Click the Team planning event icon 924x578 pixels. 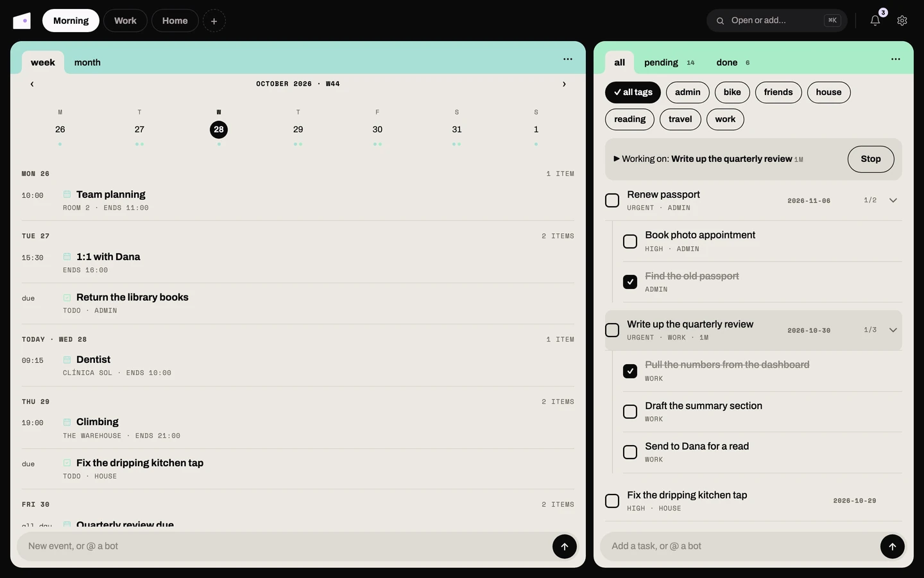point(67,194)
